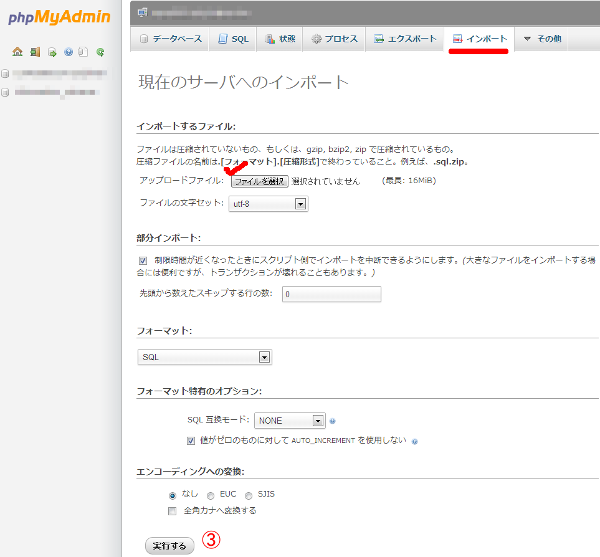Open the SQL format dropdown
The image size is (600, 557).
coord(205,357)
